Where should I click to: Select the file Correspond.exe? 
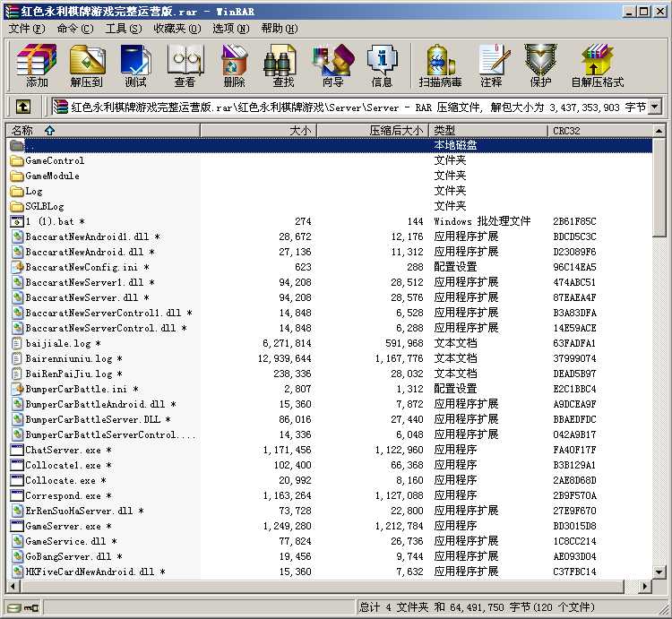point(68,495)
